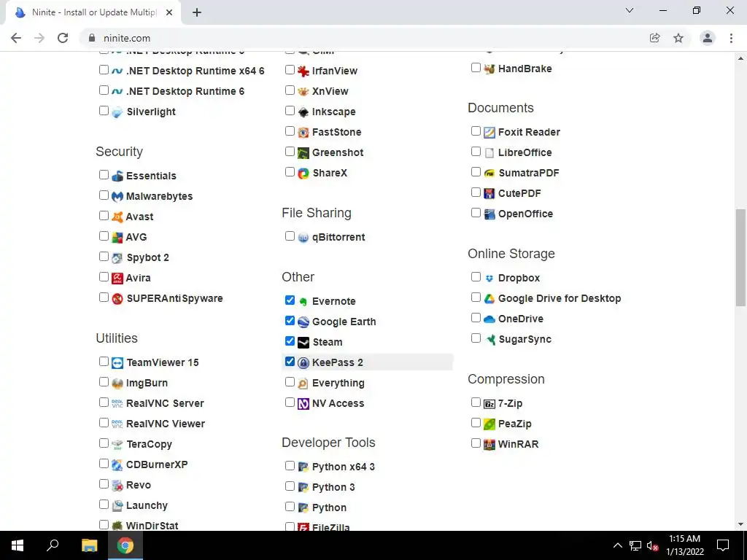This screenshot has width=747, height=560.
Task: Click the Malwarebytes blue icon
Action: (x=117, y=196)
